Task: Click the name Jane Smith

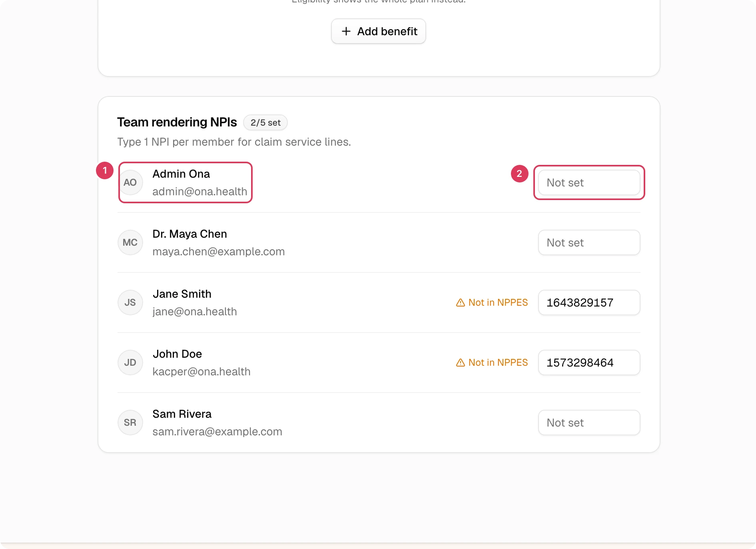Action: pyautogui.click(x=182, y=294)
